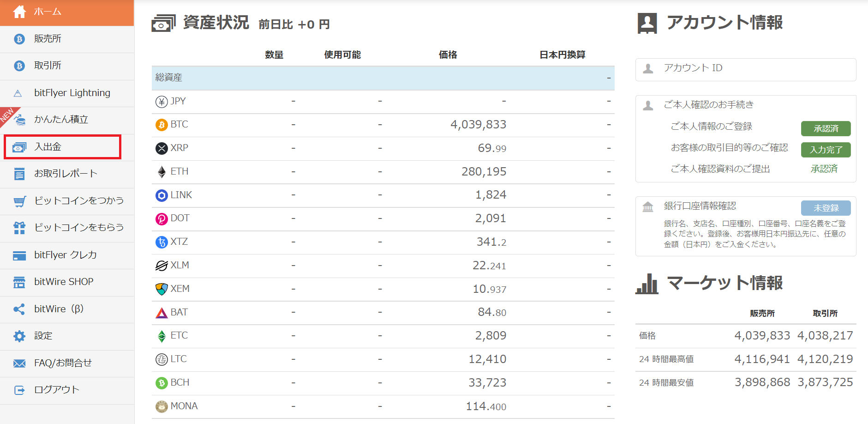Click the 銀行口座情報確認 heading
This screenshot has height=424, width=868.
tap(700, 206)
